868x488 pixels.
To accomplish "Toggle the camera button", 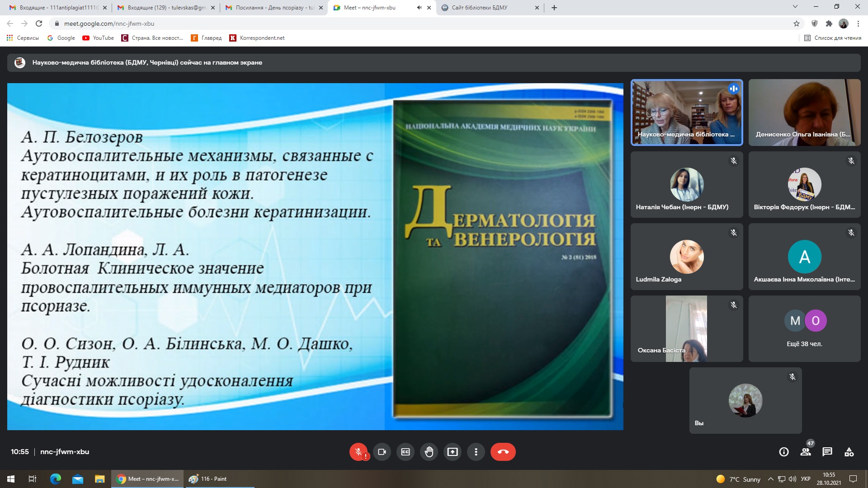I will click(382, 452).
